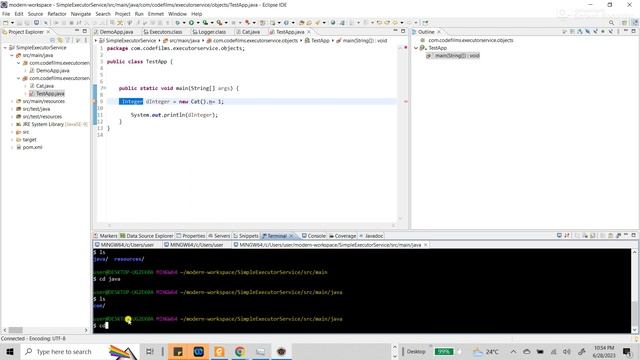The height and width of the screenshot is (360, 640).
Task: Select DemoApp.java in Project Explorer
Action: click(x=53, y=71)
